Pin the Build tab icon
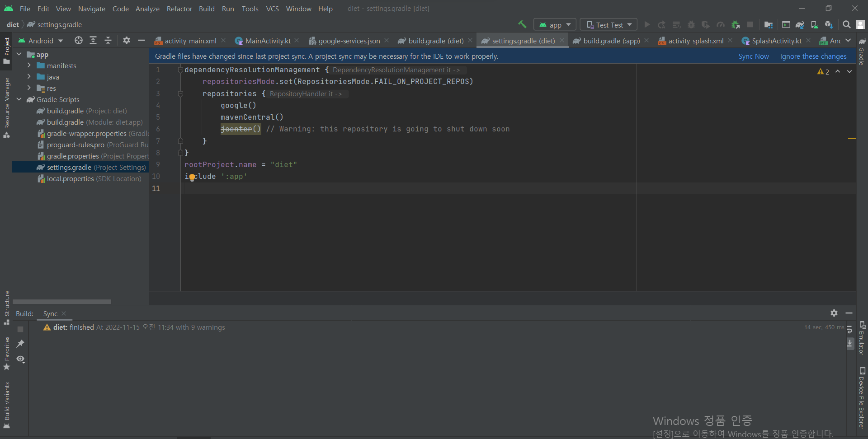The image size is (868, 439). click(x=20, y=344)
